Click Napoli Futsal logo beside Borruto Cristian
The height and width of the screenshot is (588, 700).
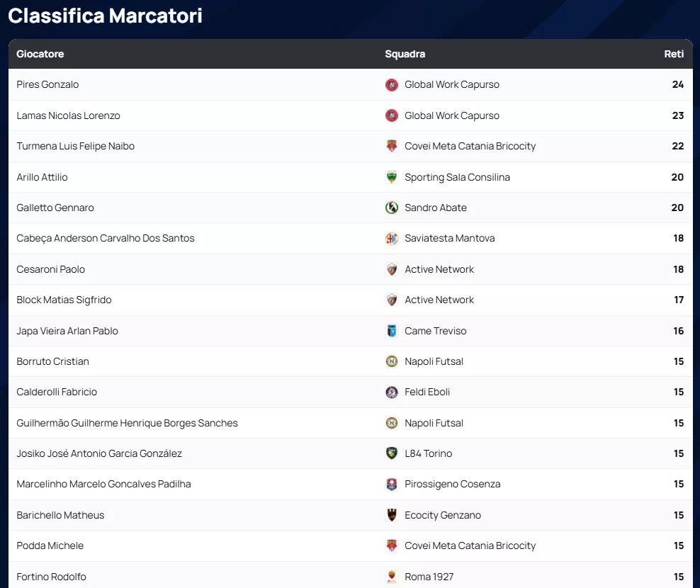click(392, 361)
